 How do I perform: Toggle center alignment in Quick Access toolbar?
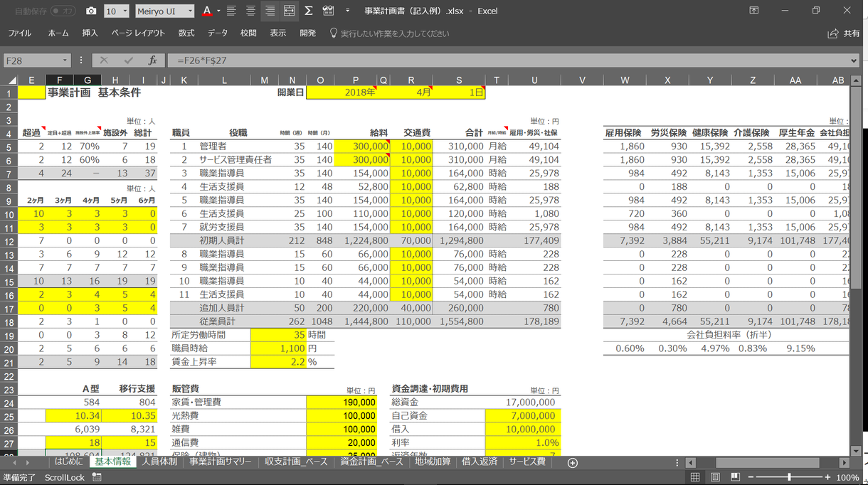point(250,11)
